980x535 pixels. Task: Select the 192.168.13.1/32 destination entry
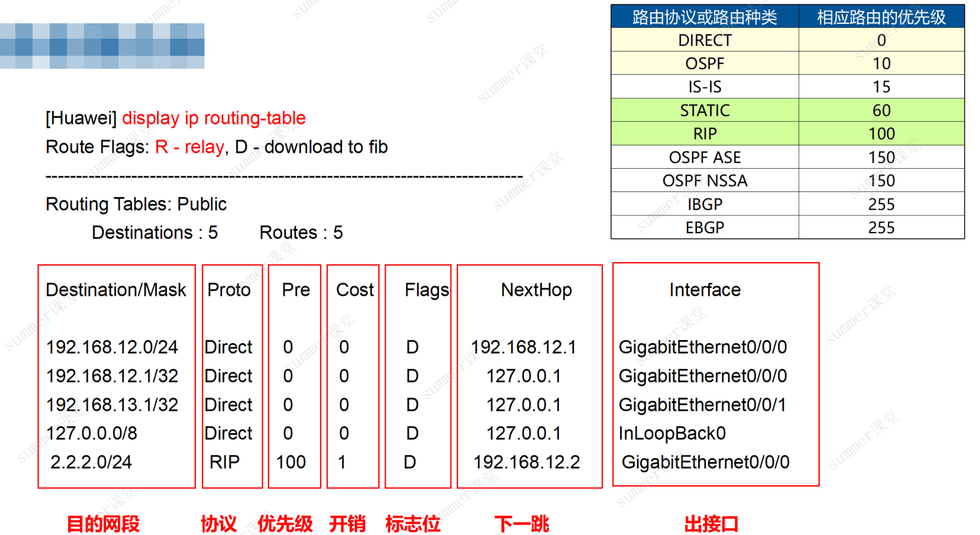pyautogui.click(x=112, y=405)
